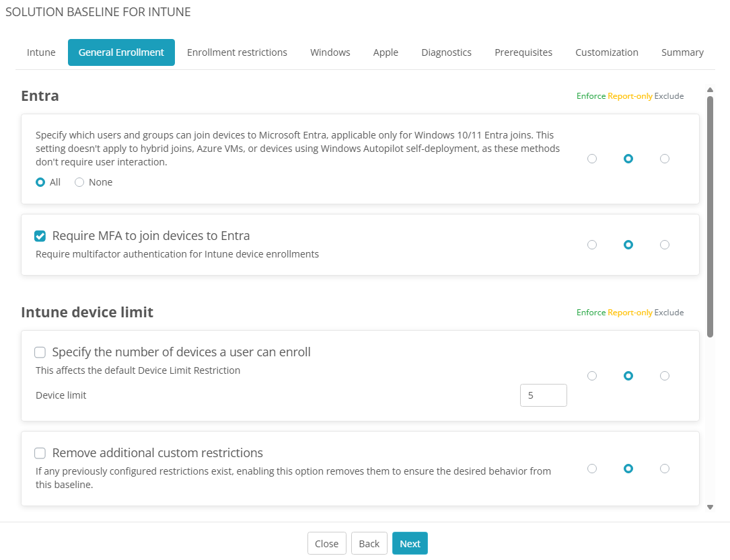Click 'Require multifactor authentication for Intune device enrollments' text

pyautogui.click(x=178, y=254)
